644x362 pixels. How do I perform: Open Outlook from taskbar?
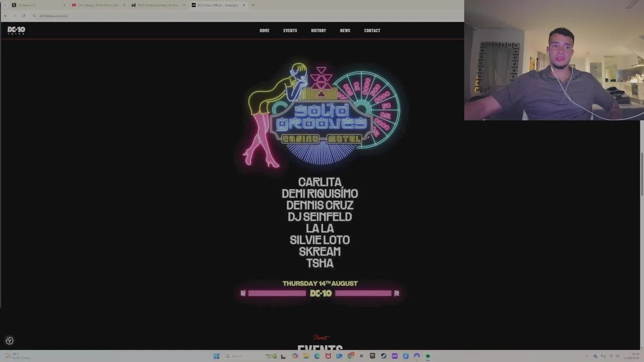[339, 356]
